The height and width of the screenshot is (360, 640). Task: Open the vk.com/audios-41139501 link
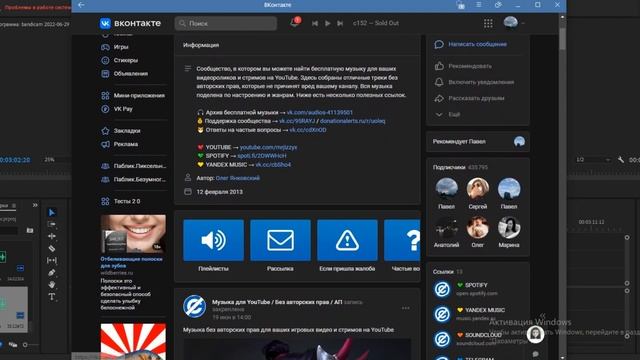320,112
